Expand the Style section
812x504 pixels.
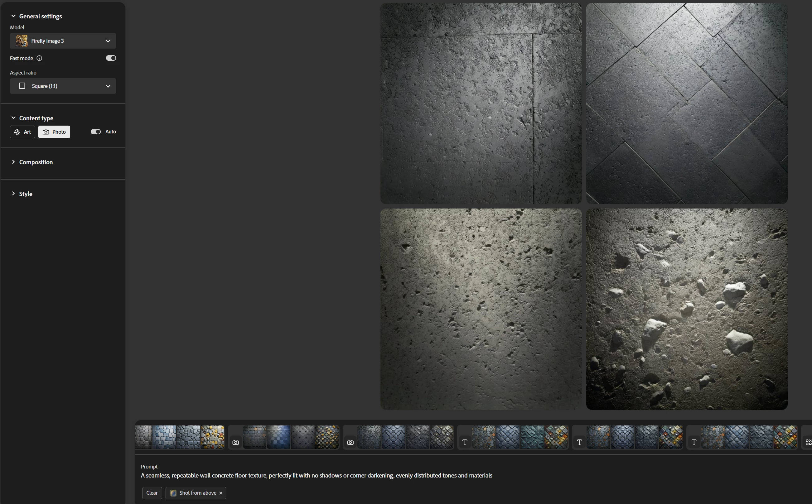point(25,194)
